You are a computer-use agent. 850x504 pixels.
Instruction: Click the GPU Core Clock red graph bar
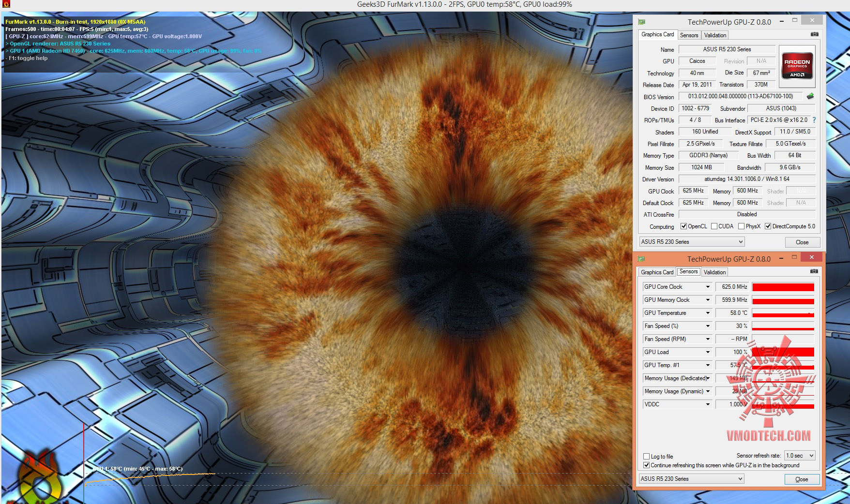point(783,287)
